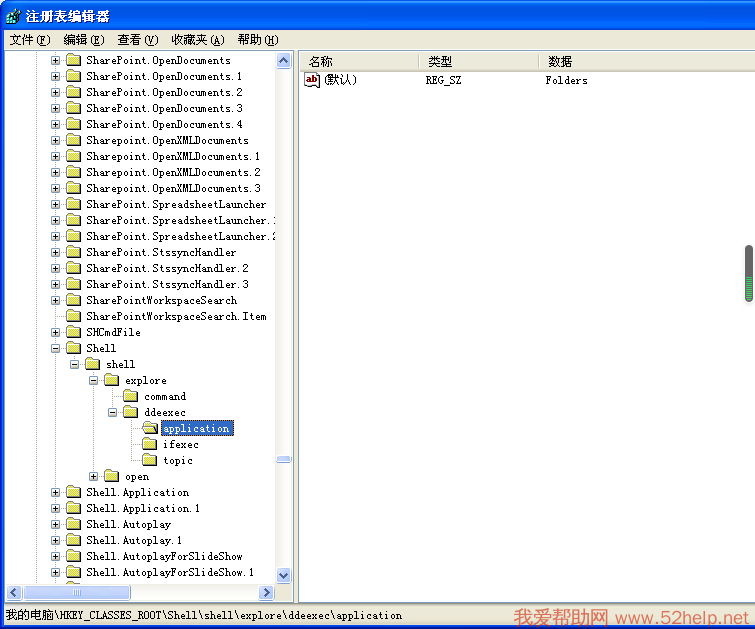755x629 pixels.
Task: Select the SharePointWorkspaceSearch.Item key
Action: tap(176, 316)
